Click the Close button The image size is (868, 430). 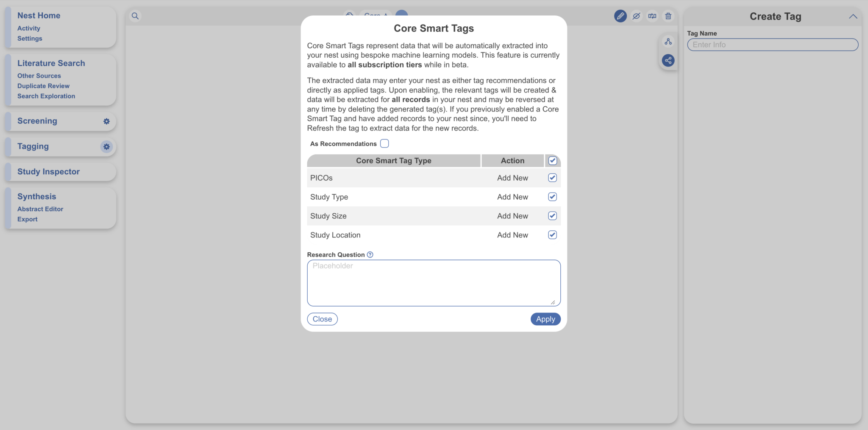(x=322, y=319)
